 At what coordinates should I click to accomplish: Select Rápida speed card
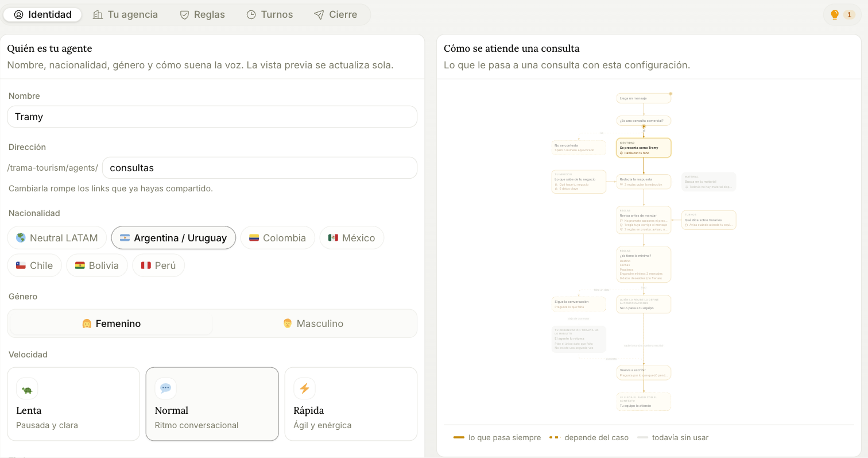(x=351, y=404)
